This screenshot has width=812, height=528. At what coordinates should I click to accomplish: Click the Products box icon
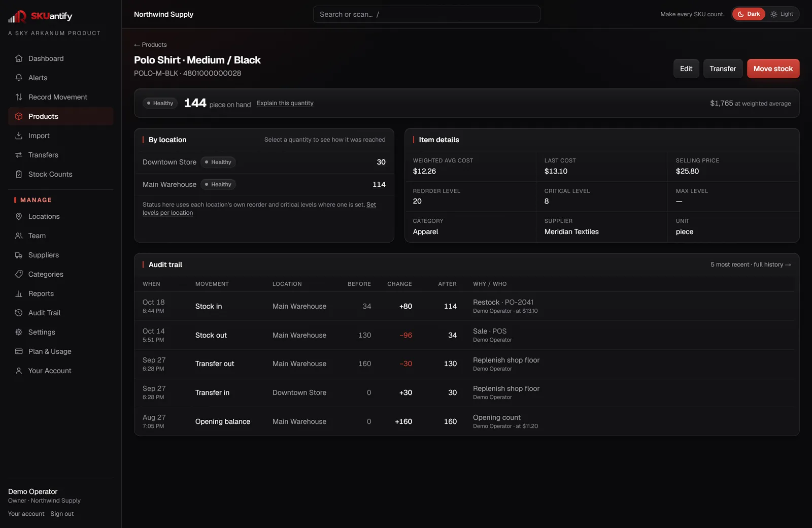pos(19,116)
